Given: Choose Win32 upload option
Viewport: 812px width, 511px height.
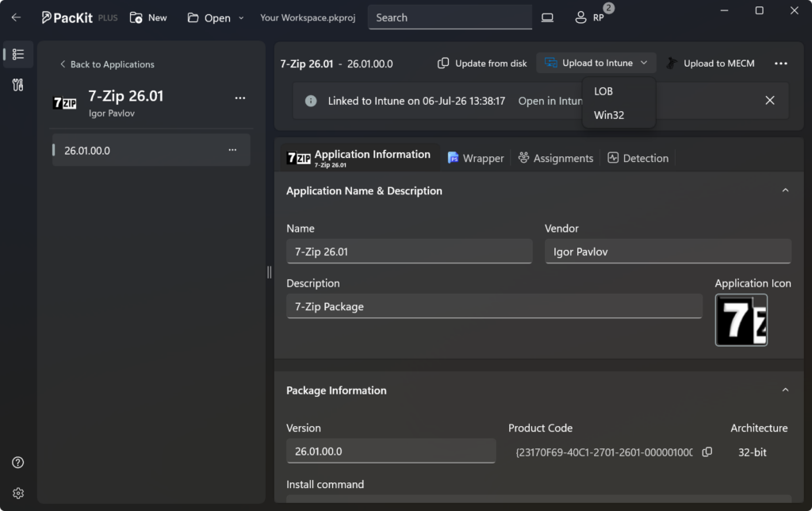Looking at the screenshot, I should pos(619,115).
